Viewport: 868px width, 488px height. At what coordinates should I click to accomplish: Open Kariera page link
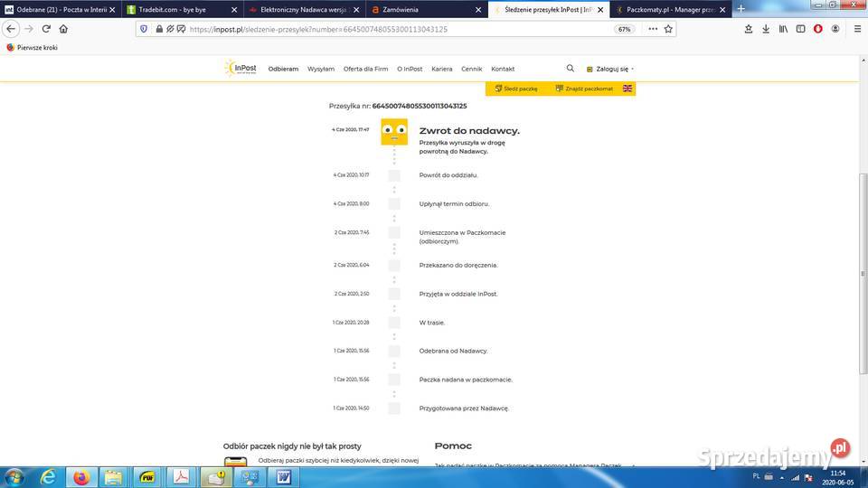click(x=442, y=70)
